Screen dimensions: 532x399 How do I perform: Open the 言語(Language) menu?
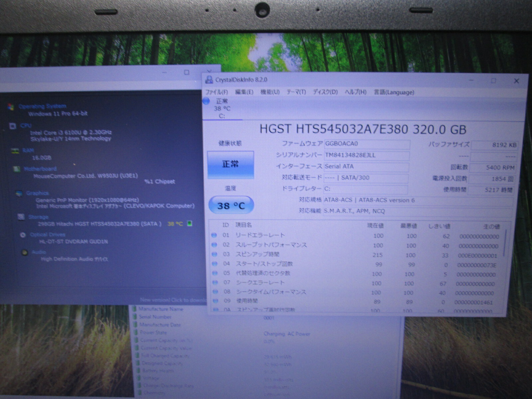coord(394,92)
